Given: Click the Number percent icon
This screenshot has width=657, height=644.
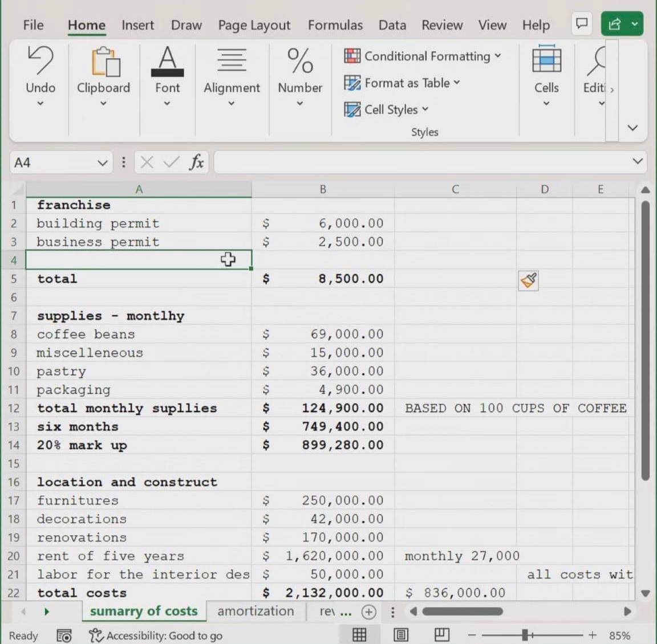Looking at the screenshot, I should 300,61.
